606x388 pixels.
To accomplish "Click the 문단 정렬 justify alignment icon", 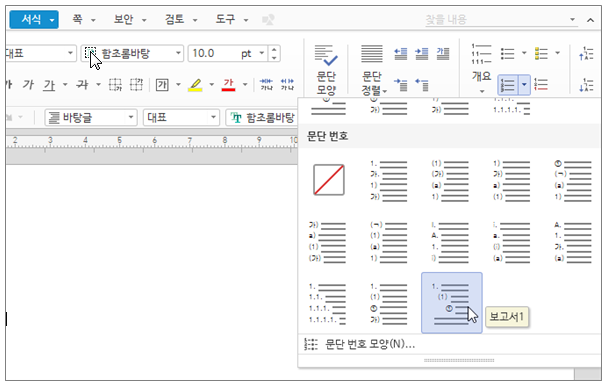I will click(372, 53).
